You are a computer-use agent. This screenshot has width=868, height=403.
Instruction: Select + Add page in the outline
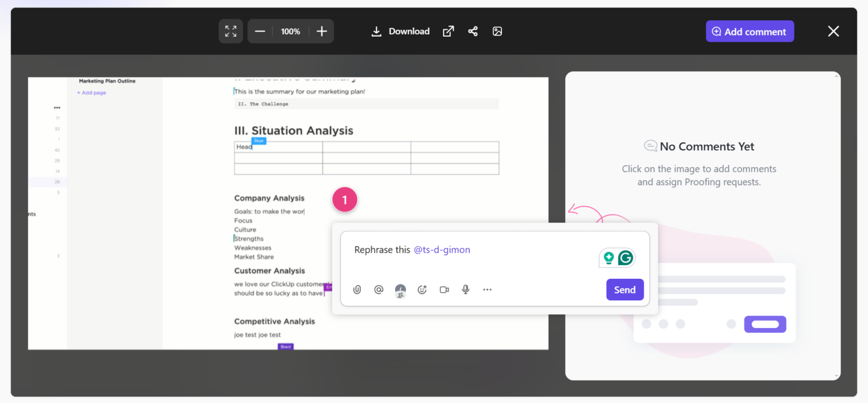click(91, 92)
